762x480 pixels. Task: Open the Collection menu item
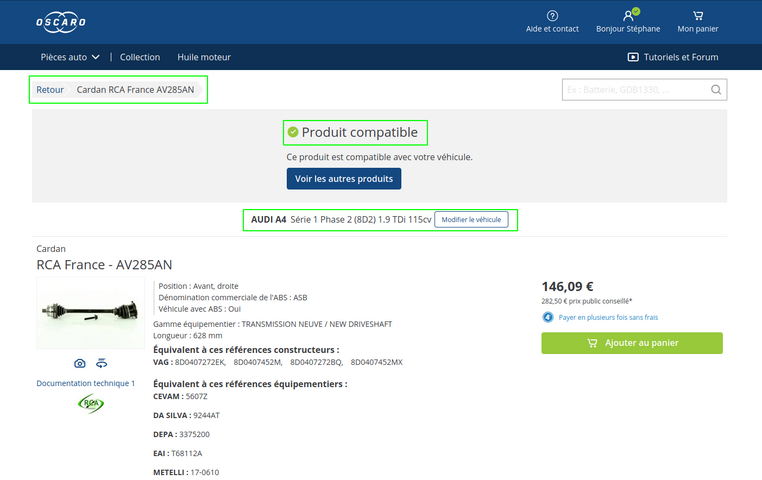(140, 57)
